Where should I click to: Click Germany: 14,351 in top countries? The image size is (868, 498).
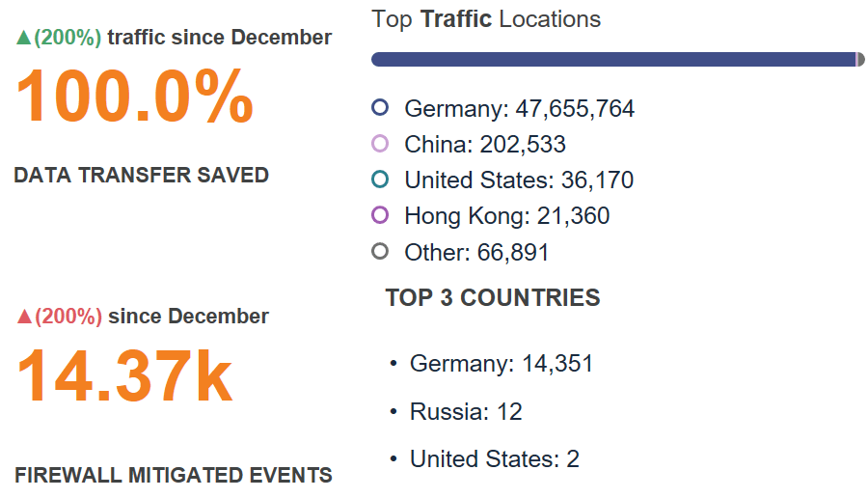click(x=501, y=364)
